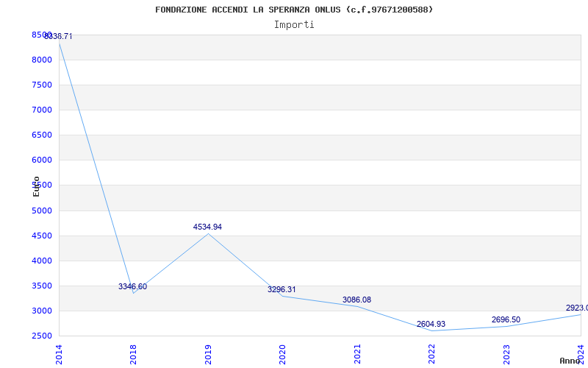Click y-axis value 3000
Screen dimensions: 588x368
pyautogui.click(x=42, y=311)
